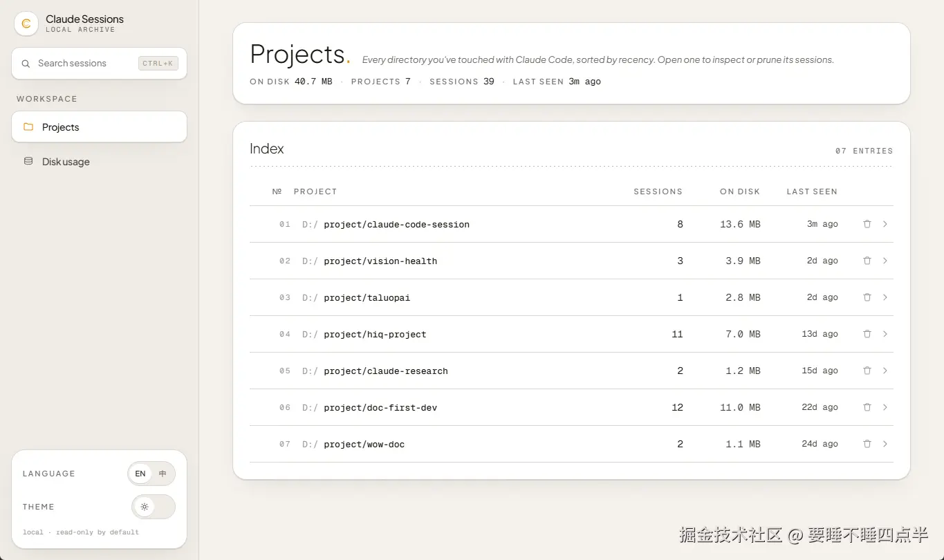Delete project/hiq-project with its trash icon
The height and width of the screenshot is (560, 944).
(x=867, y=334)
